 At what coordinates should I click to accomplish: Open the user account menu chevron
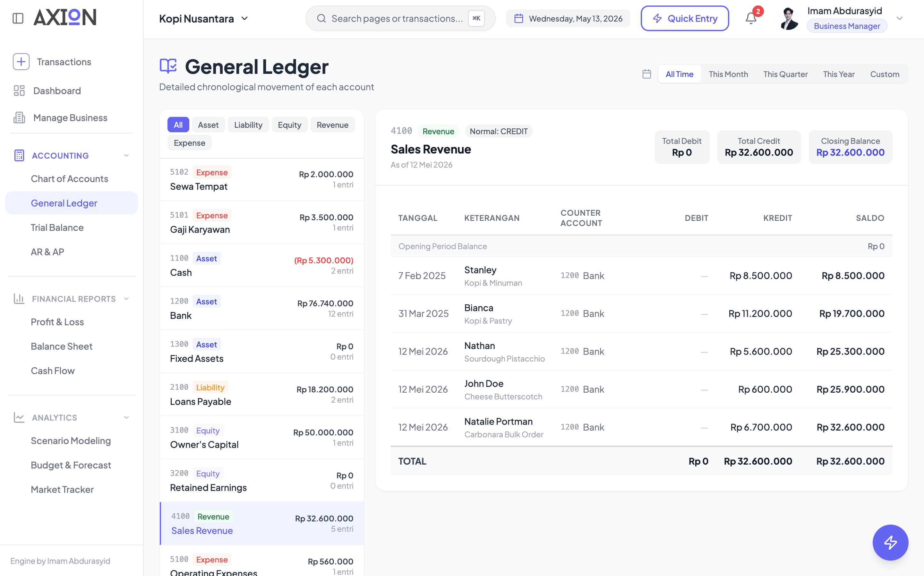pyautogui.click(x=900, y=18)
